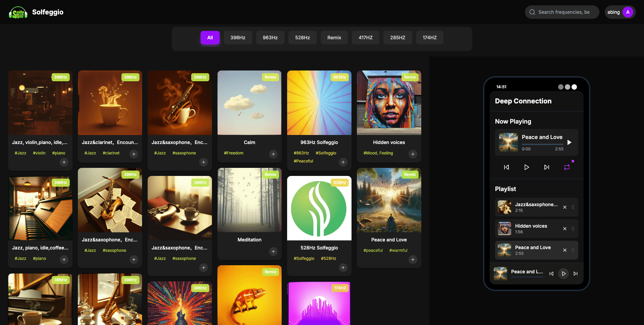Add 963Hz Solfeggio card using plus icon
This screenshot has height=325, width=644.
pyautogui.click(x=343, y=162)
